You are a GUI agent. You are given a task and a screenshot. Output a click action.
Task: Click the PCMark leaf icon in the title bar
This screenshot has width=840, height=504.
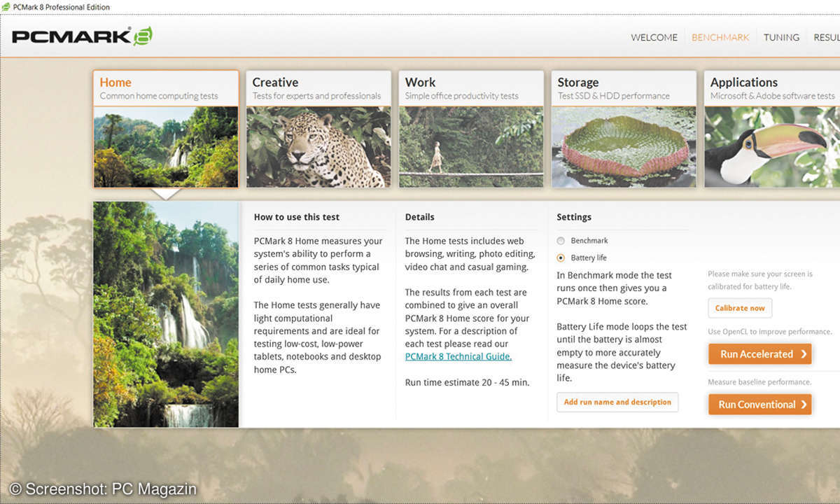tap(6, 7)
